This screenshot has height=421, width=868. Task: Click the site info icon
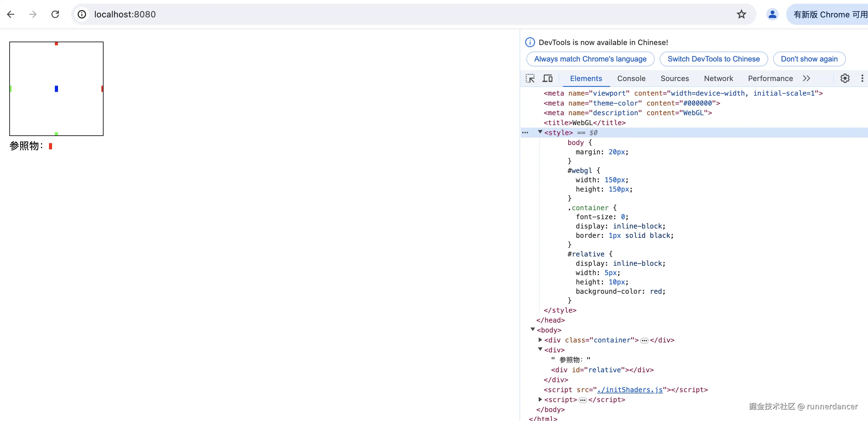point(82,14)
